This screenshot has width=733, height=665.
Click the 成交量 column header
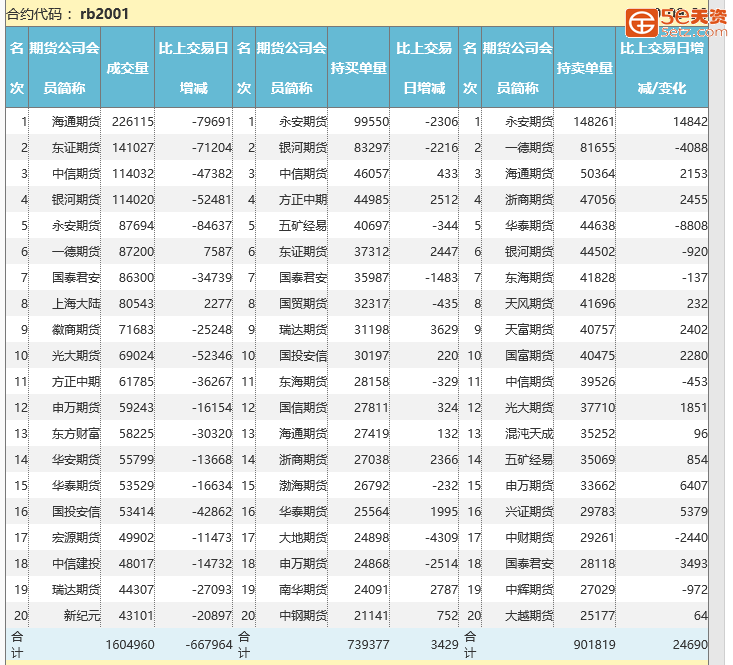point(127,68)
